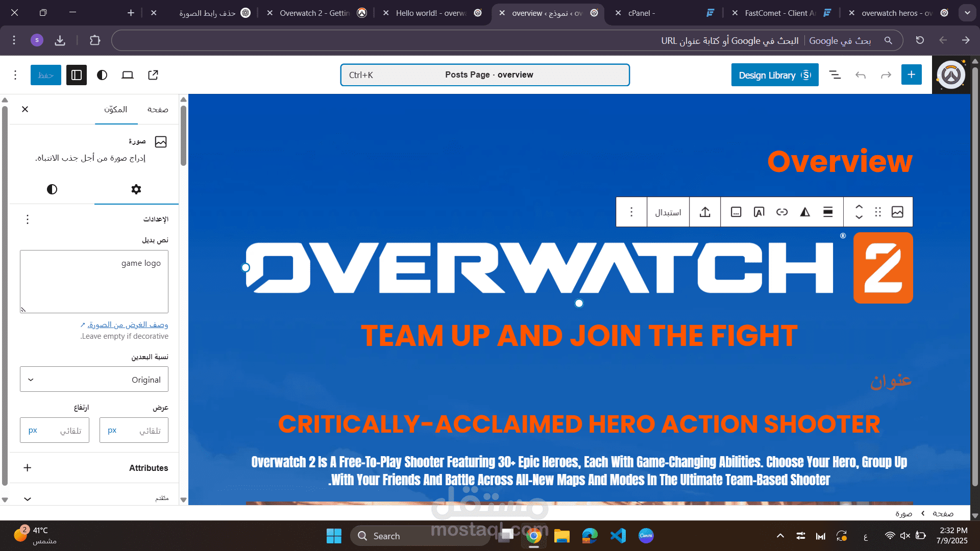Change the image block alignment
The height and width of the screenshot is (551, 980).
tap(828, 212)
